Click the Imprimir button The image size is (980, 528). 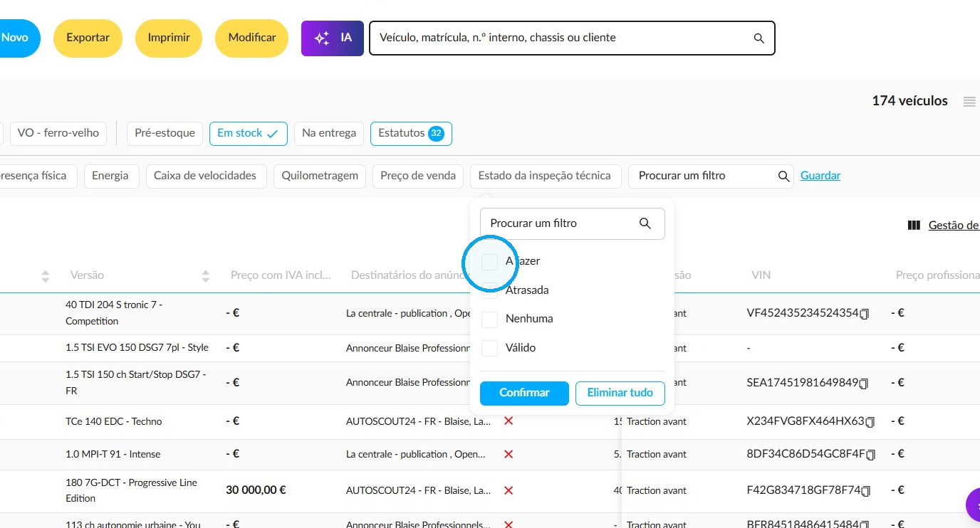click(169, 38)
